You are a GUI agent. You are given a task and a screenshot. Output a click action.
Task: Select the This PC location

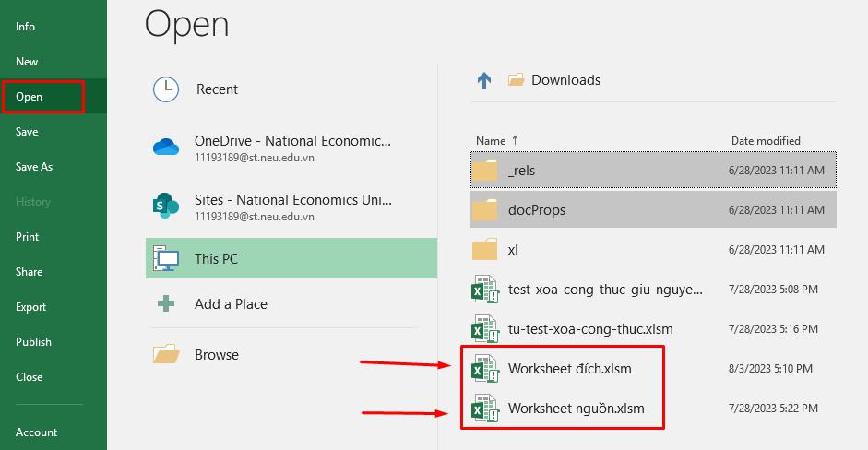pyautogui.click(x=291, y=258)
